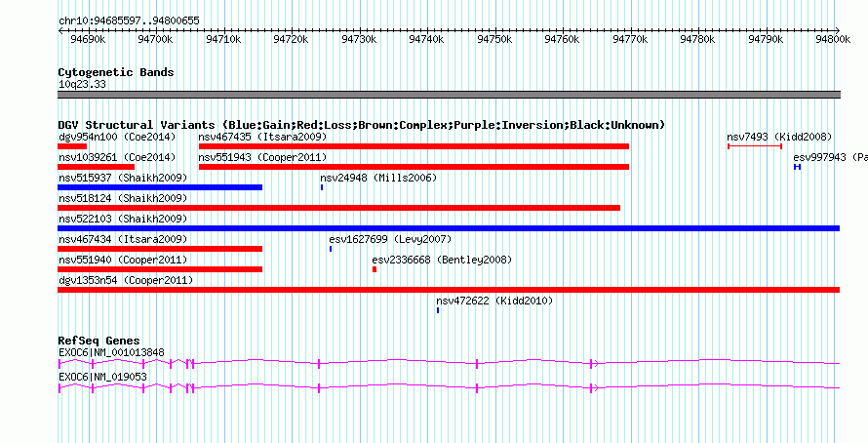The image size is (868, 443).
Task: Click the EXOC6 NM_001013848 transcript glyph
Action: click(x=449, y=363)
